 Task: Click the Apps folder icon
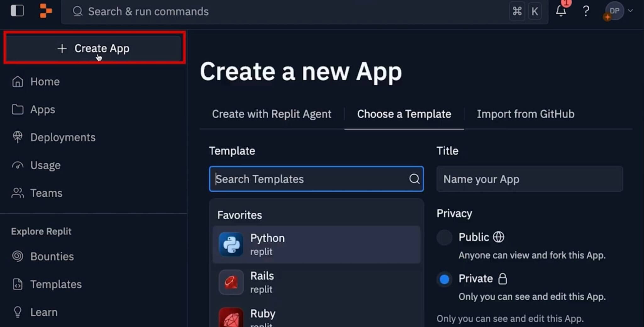pyautogui.click(x=18, y=110)
